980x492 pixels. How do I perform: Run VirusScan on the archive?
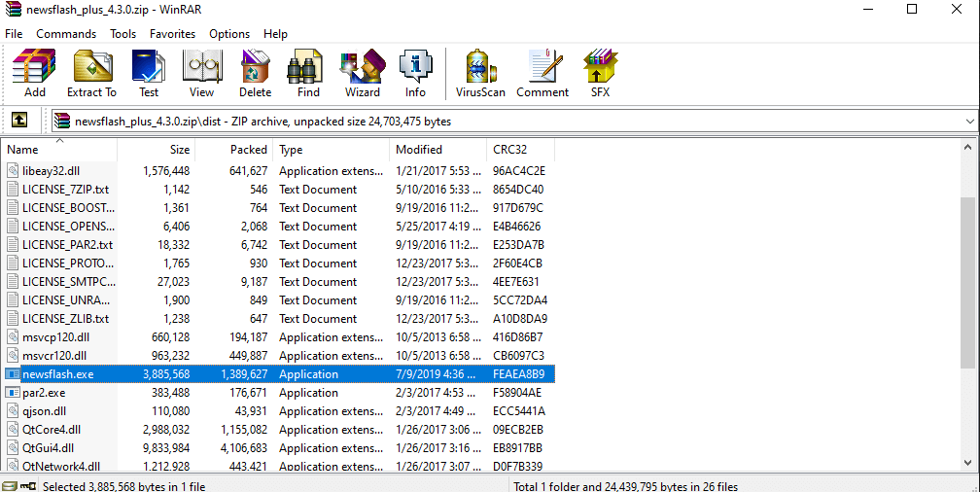pyautogui.click(x=480, y=73)
